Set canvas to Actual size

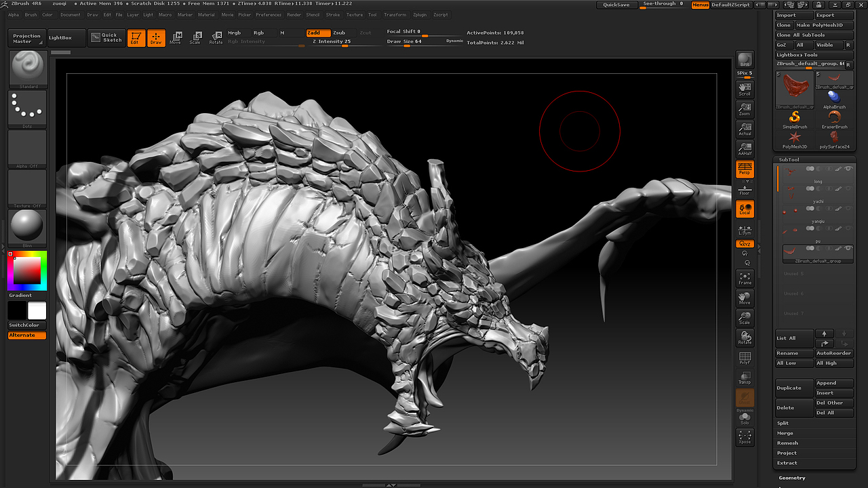tap(745, 129)
